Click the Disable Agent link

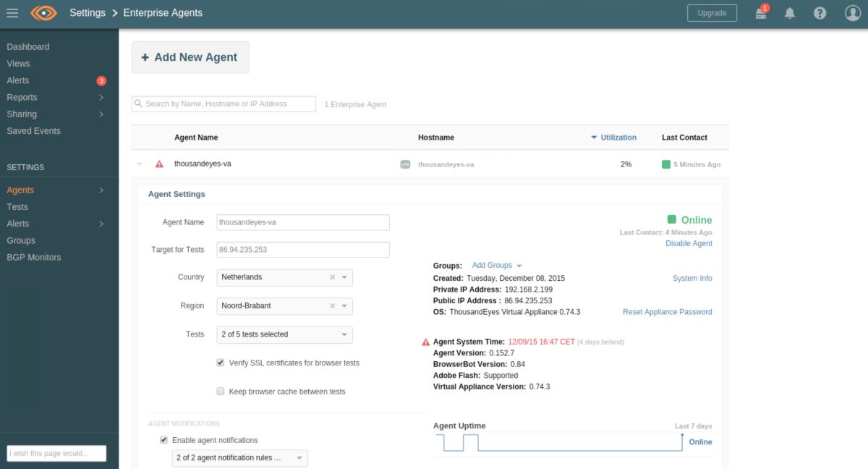coord(689,243)
